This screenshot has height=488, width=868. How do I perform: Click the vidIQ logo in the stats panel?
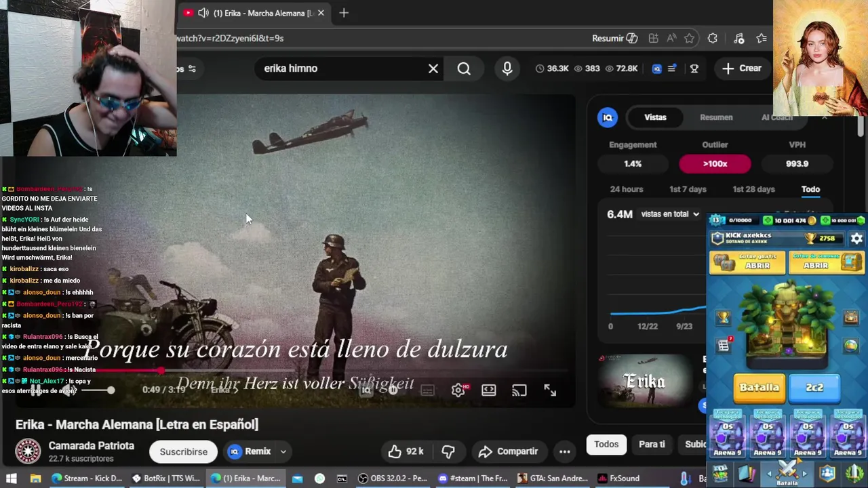pos(608,117)
